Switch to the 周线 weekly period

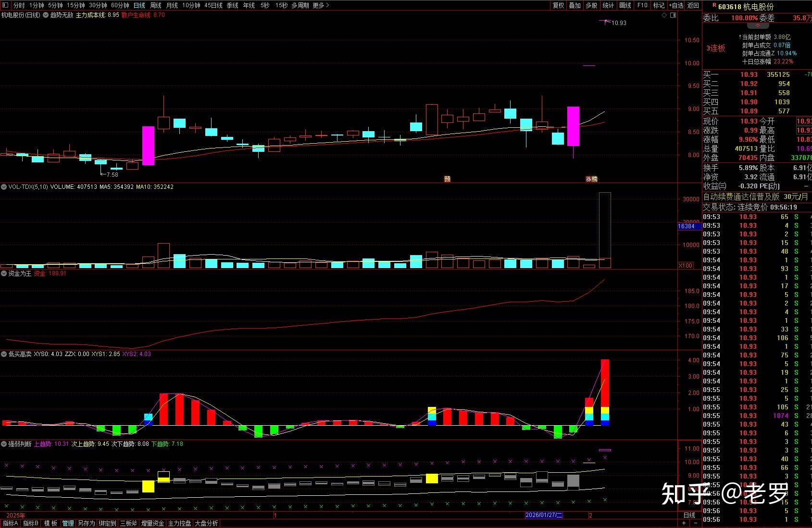[x=156, y=5]
